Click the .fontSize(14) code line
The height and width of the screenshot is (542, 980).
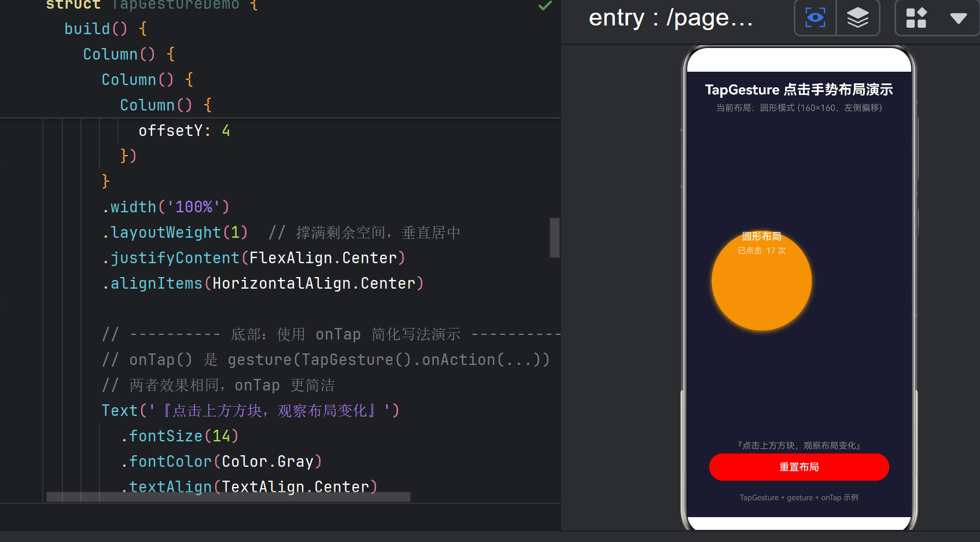[x=180, y=436]
